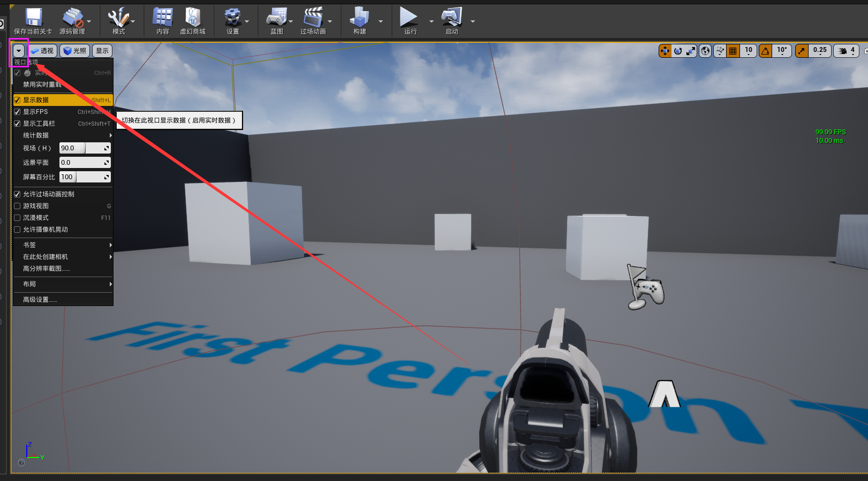Select the Player Start gamepad icon in viewport

tap(645, 287)
